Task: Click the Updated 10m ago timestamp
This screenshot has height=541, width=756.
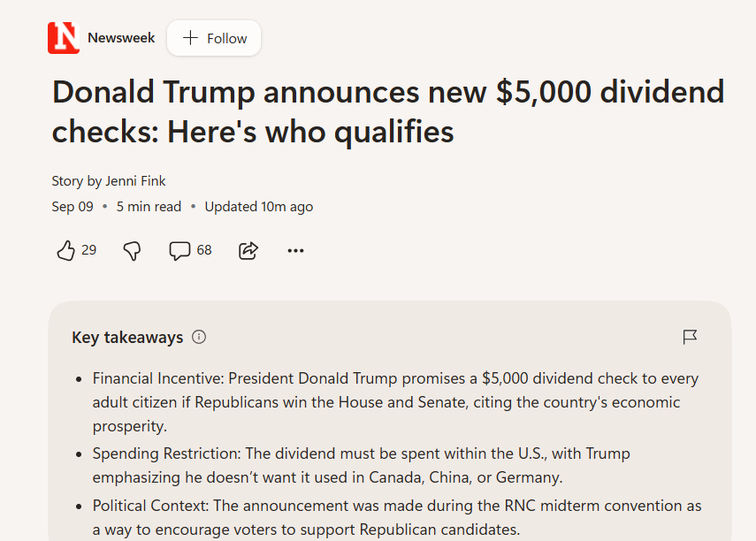Action: [x=259, y=206]
